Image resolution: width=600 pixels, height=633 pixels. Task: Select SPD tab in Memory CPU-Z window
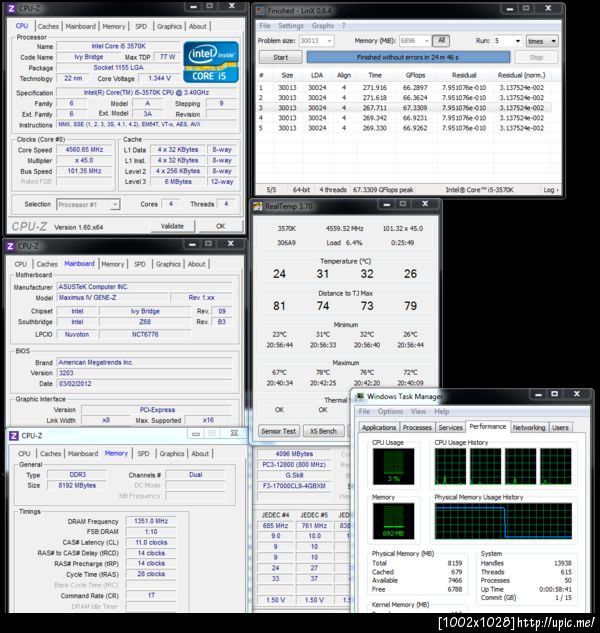point(143,454)
